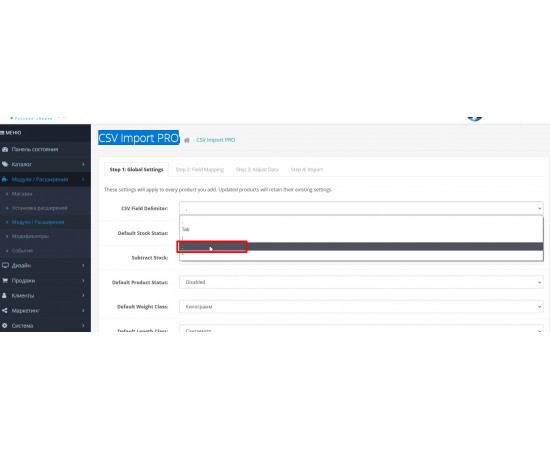Open the Default Product Status dropdown
Image resolution: width=550 pixels, height=450 pixels.
tap(361, 282)
